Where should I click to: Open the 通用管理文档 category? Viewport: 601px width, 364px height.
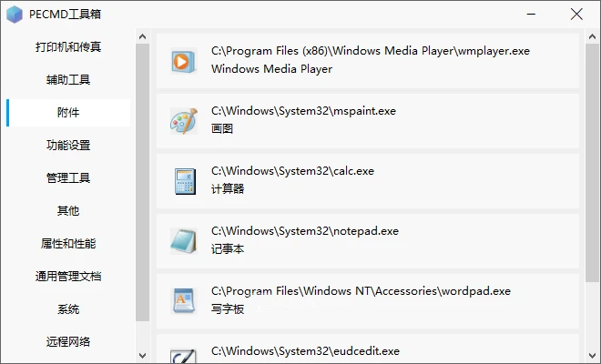tap(68, 277)
